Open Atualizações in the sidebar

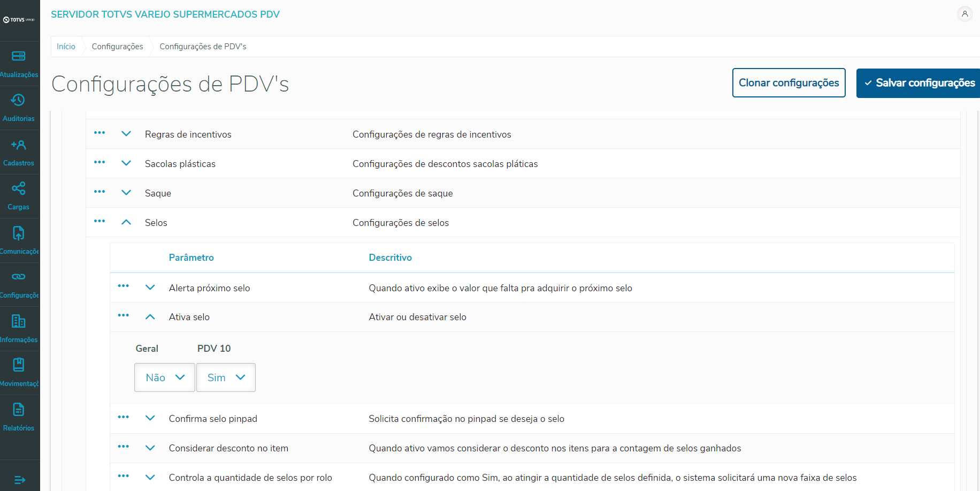pos(19,64)
